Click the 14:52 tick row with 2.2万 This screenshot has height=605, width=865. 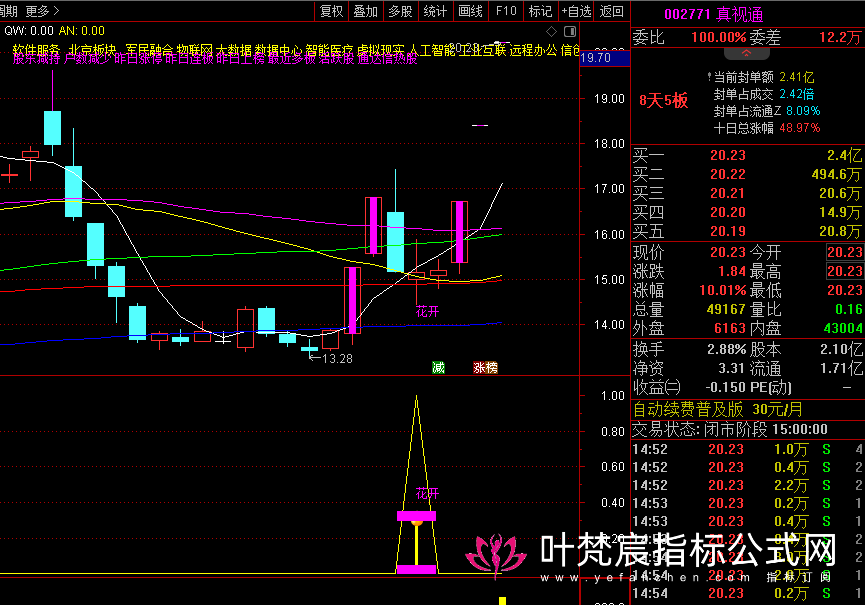click(747, 485)
